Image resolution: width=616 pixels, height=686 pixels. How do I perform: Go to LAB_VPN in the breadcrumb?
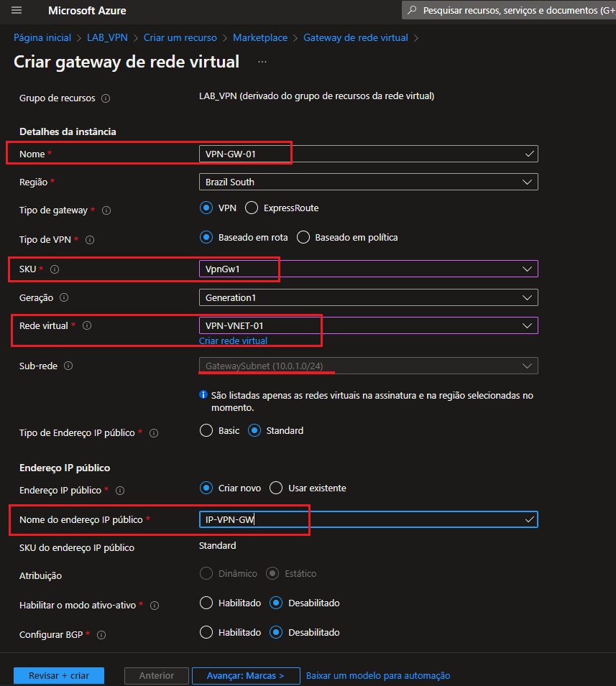point(107,37)
